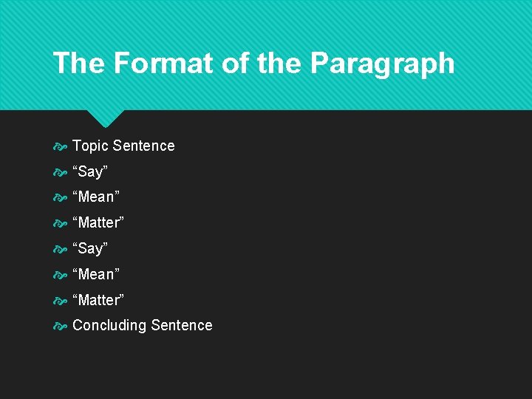The image size is (532, 399).
Task: Select the bullet icon before the first "Mean"
Action: [x=61, y=197]
